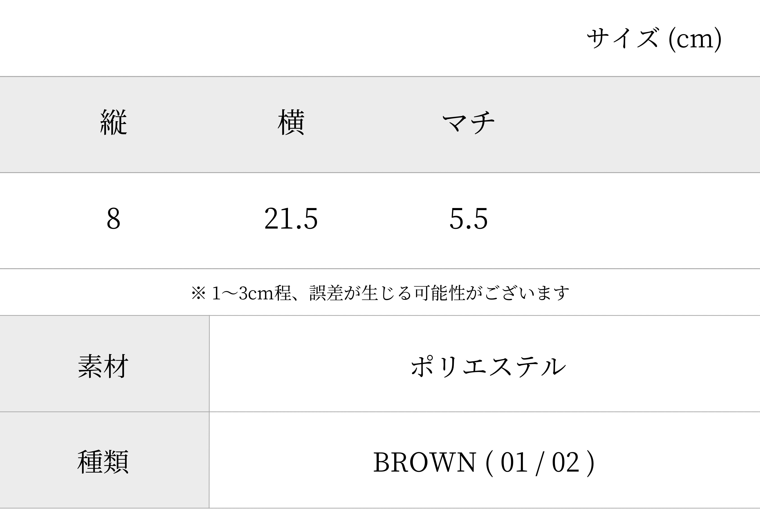The width and height of the screenshot is (760, 532).
Task: Click ございます at the note's end
Action: pos(527,293)
